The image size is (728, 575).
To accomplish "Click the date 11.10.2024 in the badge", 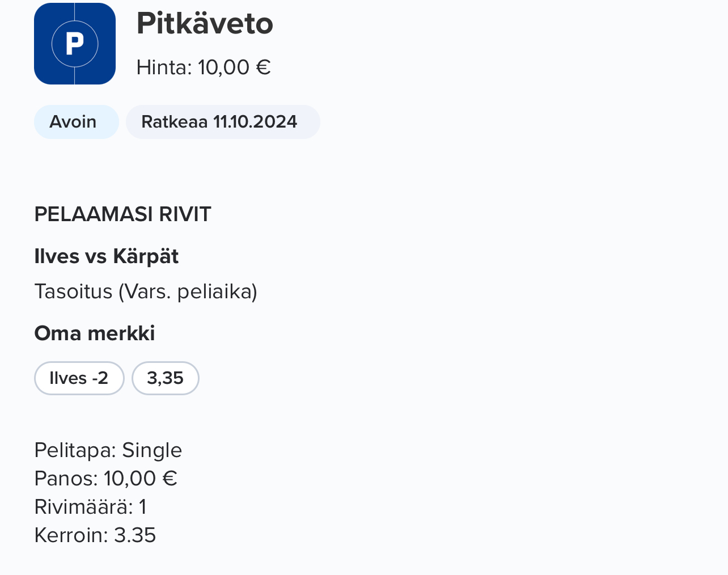I will 255,122.
